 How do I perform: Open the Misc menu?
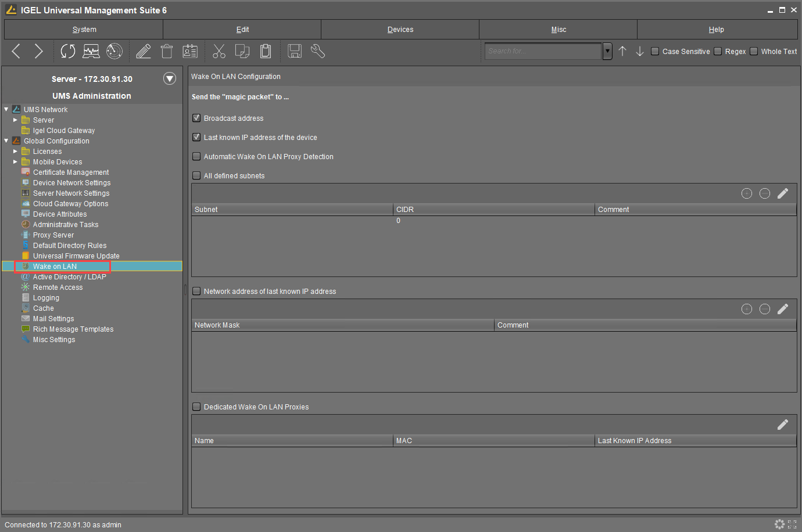pos(558,30)
